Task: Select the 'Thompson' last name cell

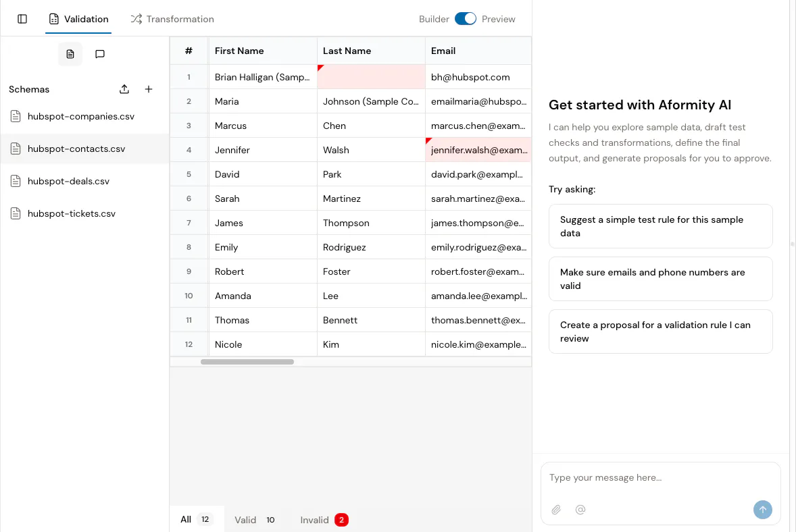Action: point(371,223)
